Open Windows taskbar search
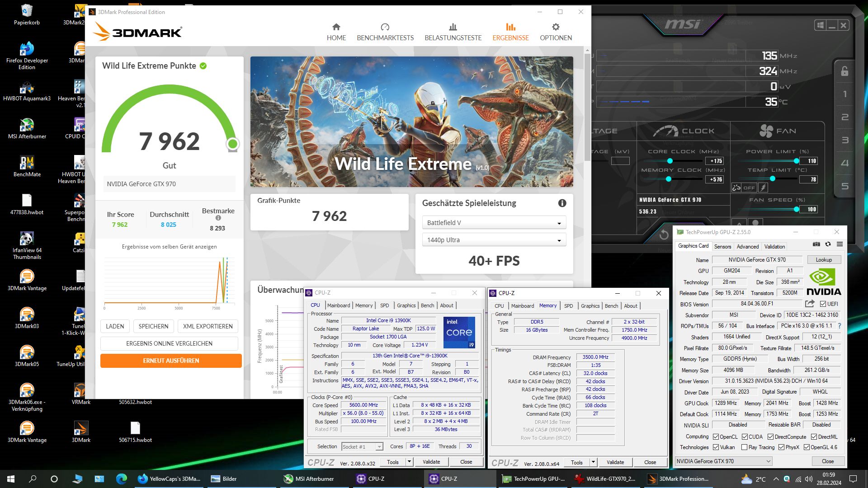The height and width of the screenshot is (488, 868). click(x=33, y=479)
